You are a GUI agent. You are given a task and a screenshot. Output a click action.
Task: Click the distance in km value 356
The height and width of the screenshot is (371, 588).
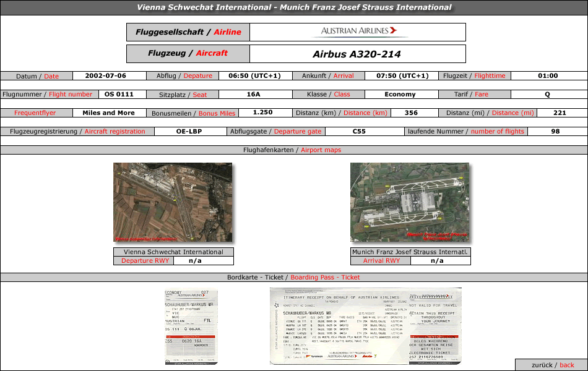411,113
